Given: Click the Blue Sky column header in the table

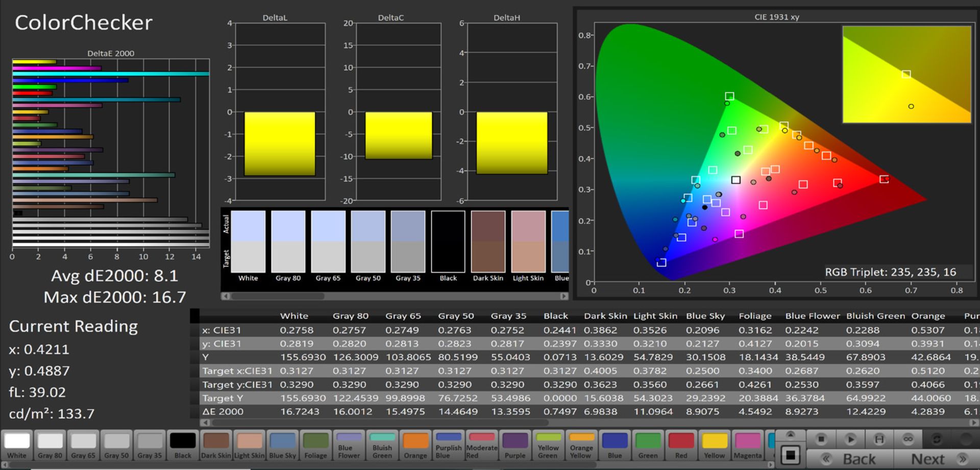Looking at the screenshot, I should coord(705,316).
